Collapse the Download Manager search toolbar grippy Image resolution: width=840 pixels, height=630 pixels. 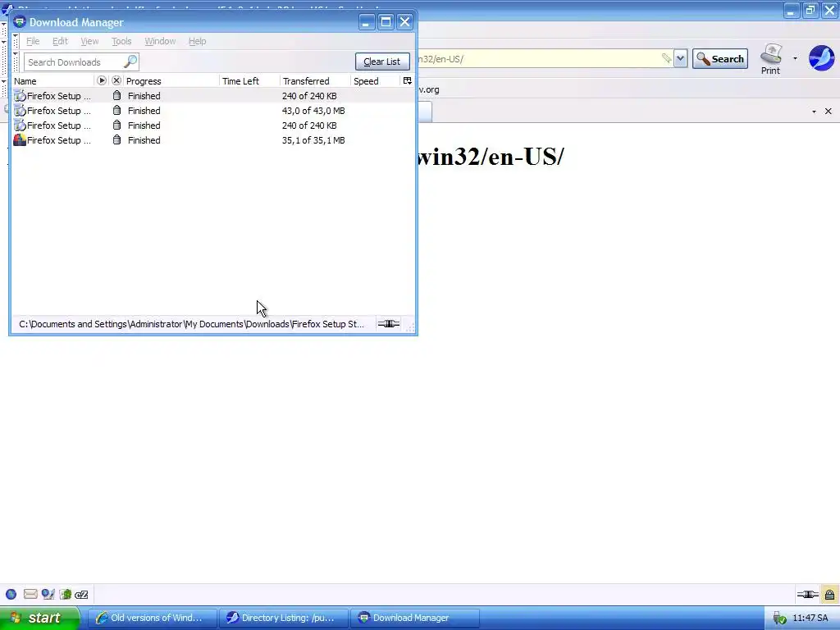coord(16,62)
